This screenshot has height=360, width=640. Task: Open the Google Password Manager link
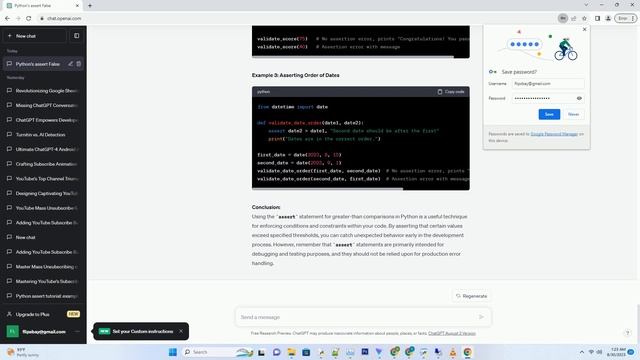[x=554, y=134]
